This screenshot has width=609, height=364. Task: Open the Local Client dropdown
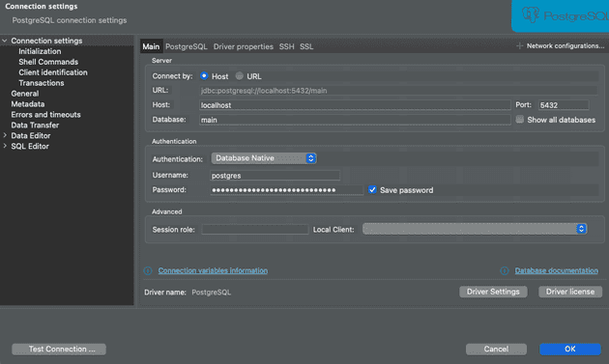[475, 229]
